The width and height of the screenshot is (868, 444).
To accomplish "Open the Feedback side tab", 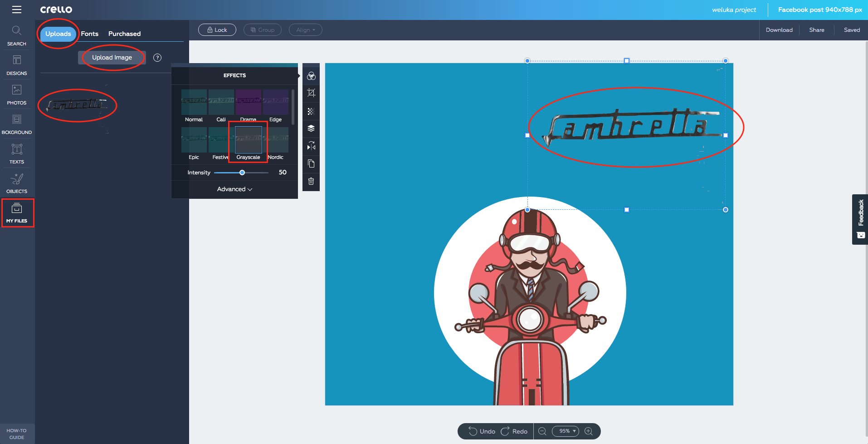I will [860, 219].
